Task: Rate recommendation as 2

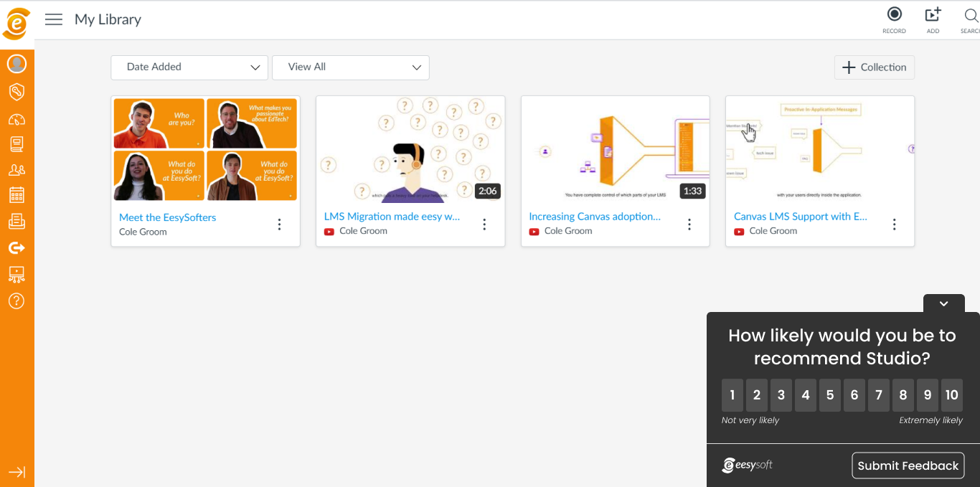Action: pyautogui.click(x=757, y=395)
